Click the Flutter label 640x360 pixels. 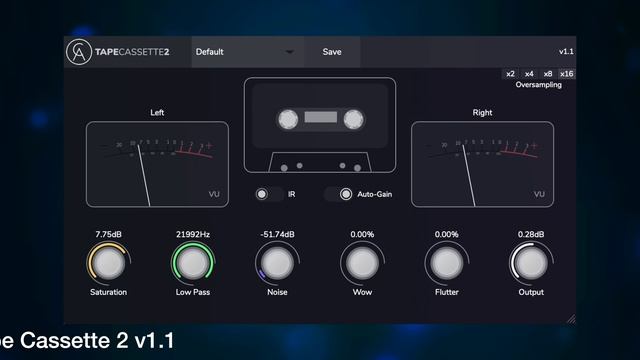click(447, 292)
